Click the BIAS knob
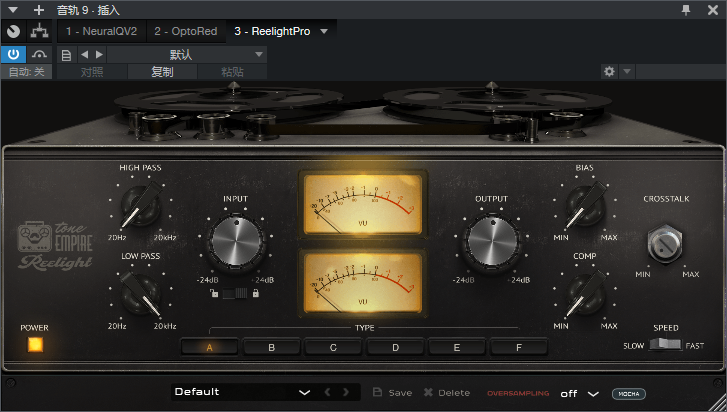This screenshot has height=412, width=727. point(585,205)
